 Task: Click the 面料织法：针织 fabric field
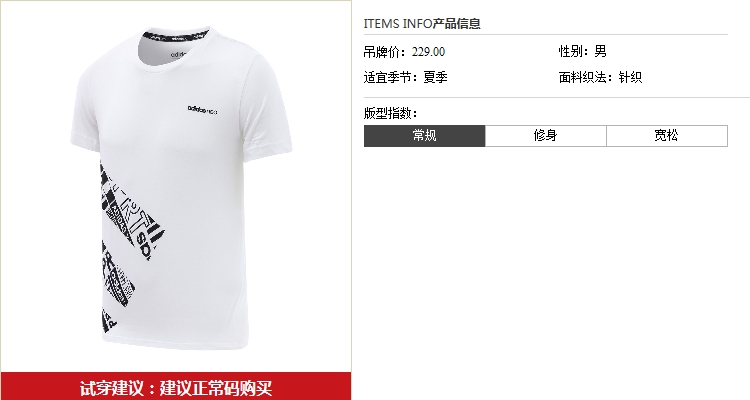click(600, 77)
